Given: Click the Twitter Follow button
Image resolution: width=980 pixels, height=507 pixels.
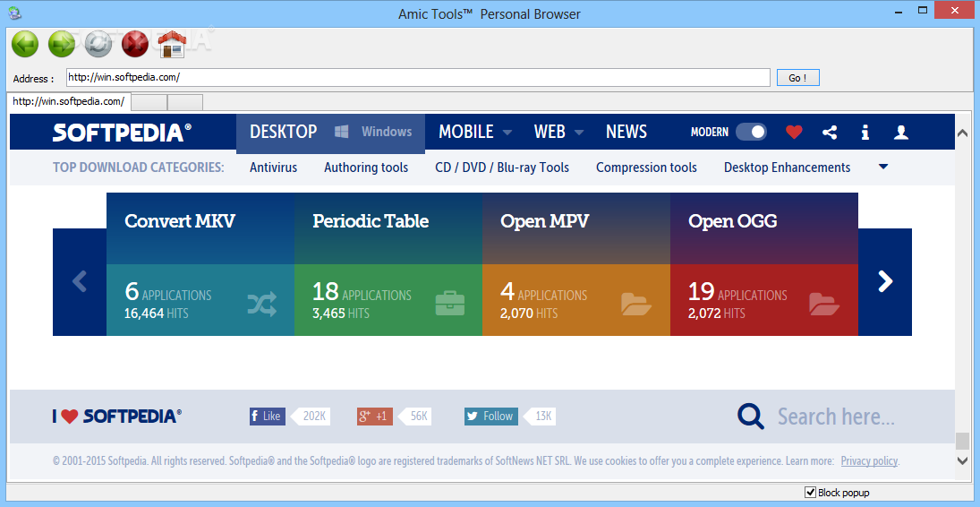Looking at the screenshot, I should tap(491, 417).
